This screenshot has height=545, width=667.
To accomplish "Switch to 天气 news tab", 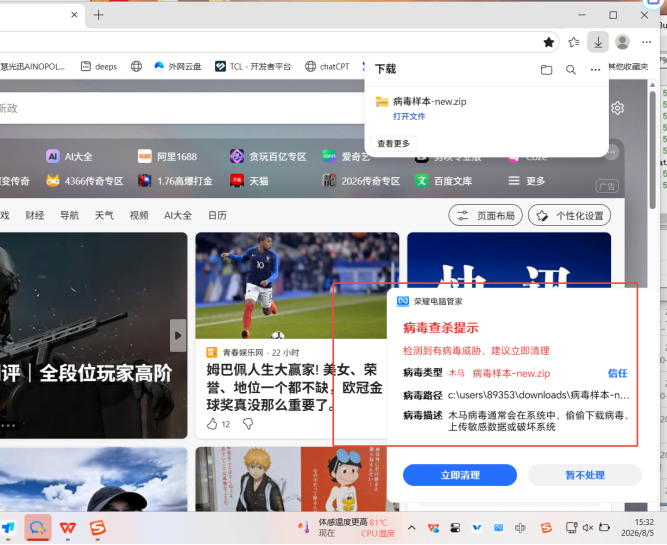I will pyautogui.click(x=104, y=215).
